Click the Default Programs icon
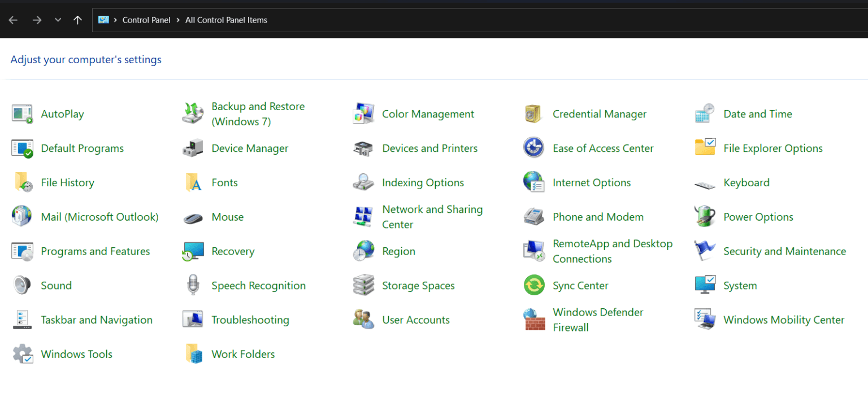Image resolution: width=868 pixels, height=402 pixels. point(23,148)
